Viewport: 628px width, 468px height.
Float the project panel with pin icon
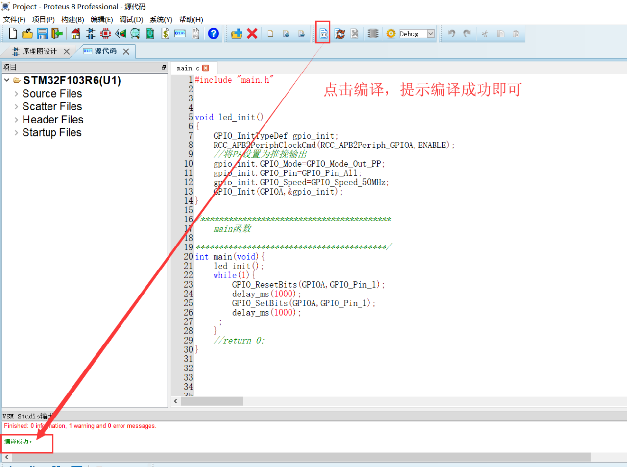click(164, 67)
